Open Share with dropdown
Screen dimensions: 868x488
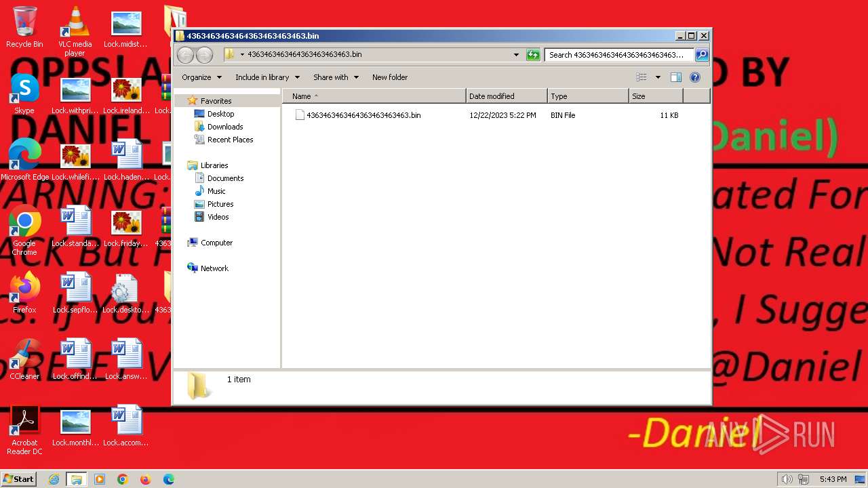[336, 77]
